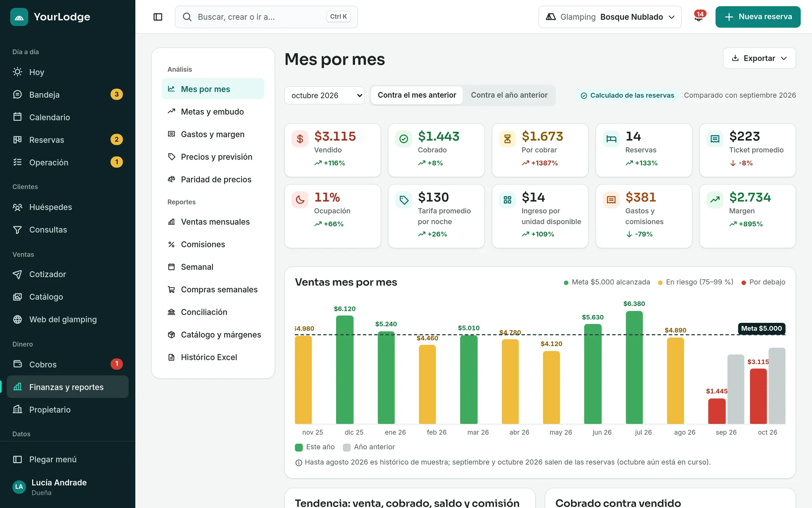Open Operación in the sidebar
Image resolution: width=812 pixels, height=508 pixels.
68,162
